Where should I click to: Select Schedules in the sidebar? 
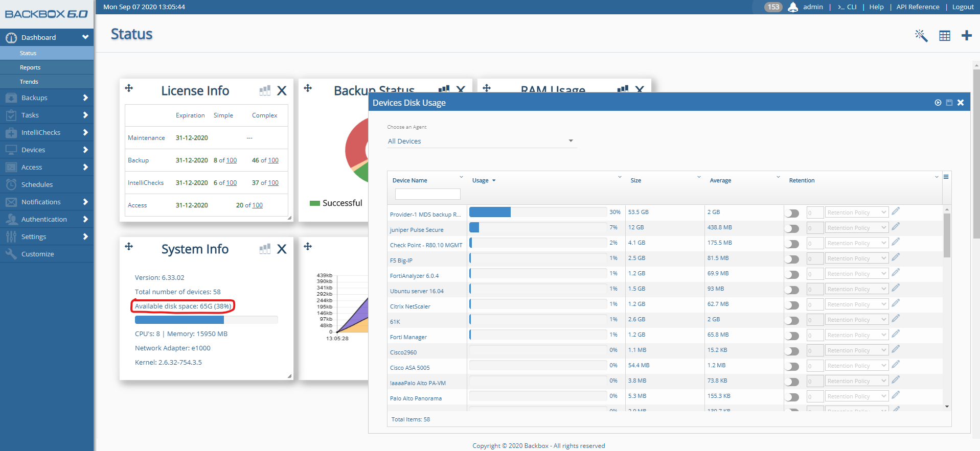pos(37,184)
